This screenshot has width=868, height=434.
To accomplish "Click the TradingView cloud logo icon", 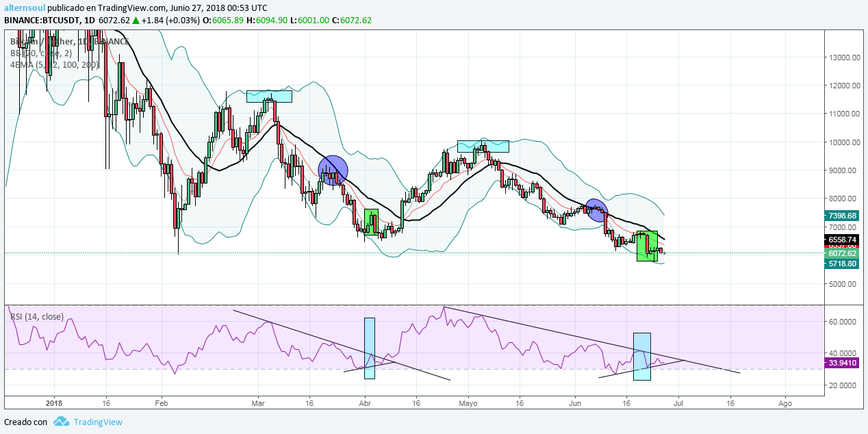I will pyautogui.click(x=62, y=422).
